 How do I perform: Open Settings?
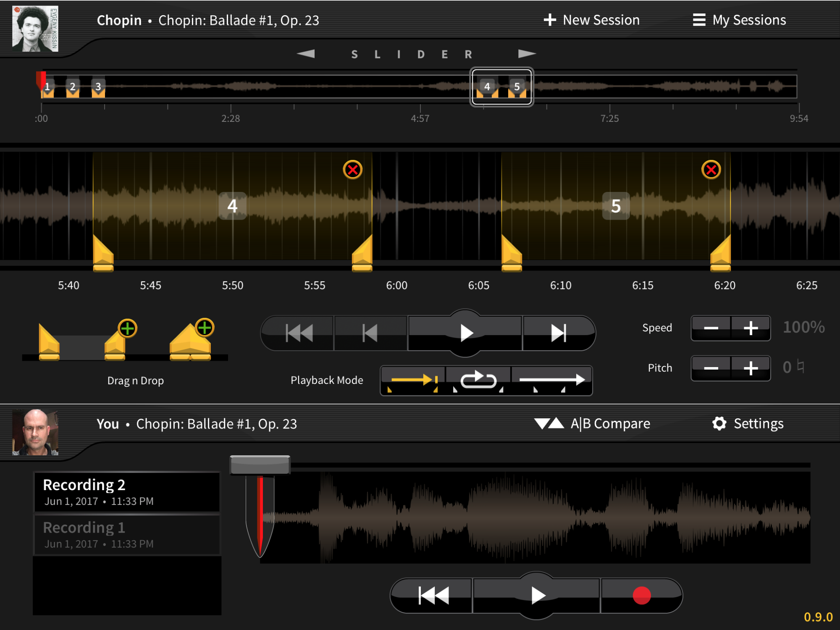[748, 424]
